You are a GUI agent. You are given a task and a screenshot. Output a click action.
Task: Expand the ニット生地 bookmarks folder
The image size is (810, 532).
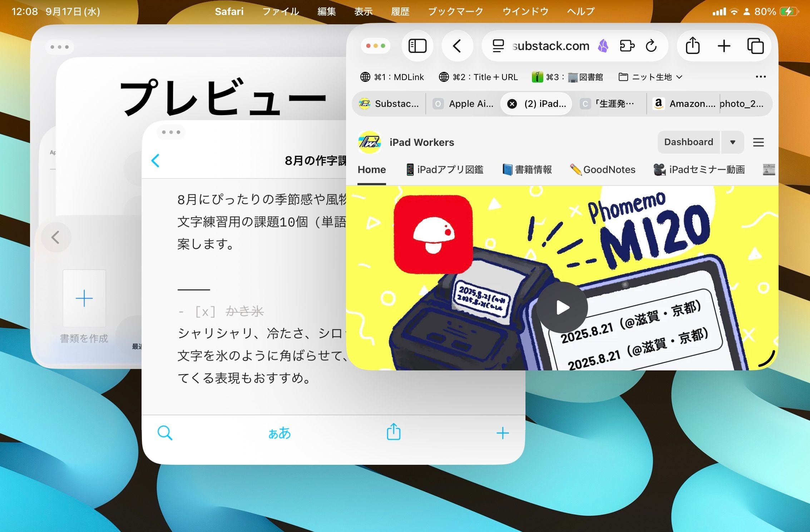(651, 77)
